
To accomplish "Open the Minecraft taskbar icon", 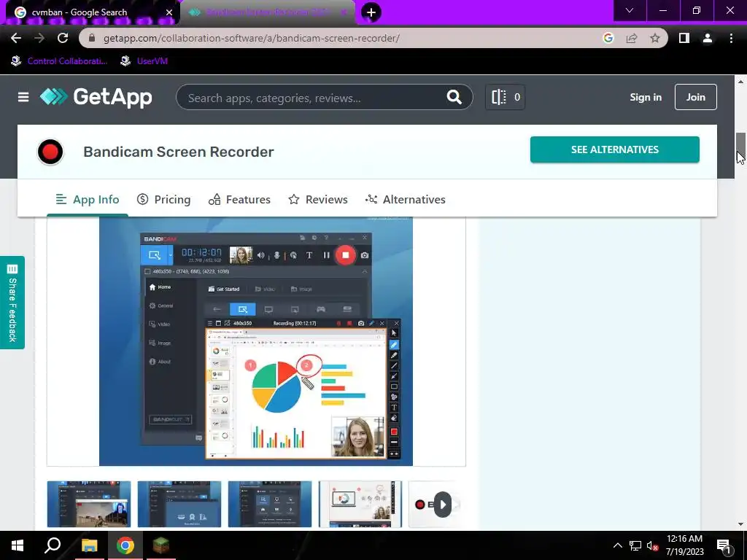I will pos(161,545).
